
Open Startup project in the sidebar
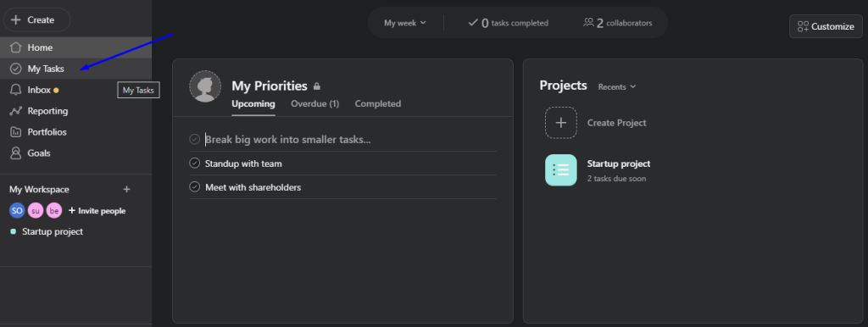(x=53, y=231)
